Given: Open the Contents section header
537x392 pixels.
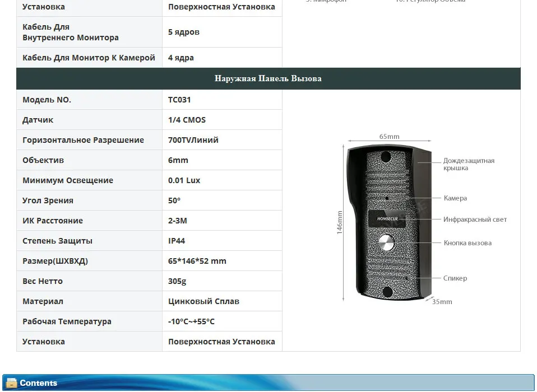Looking at the screenshot, I should click(268, 383).
